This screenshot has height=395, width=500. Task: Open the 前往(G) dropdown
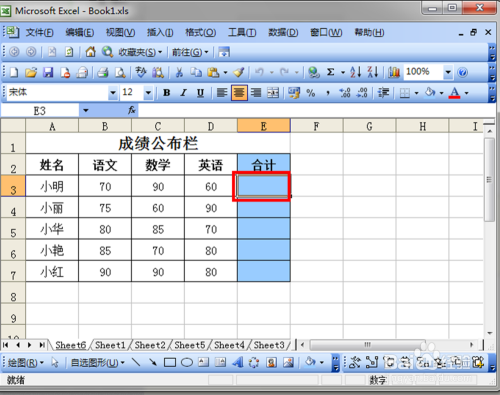pyautogui.click(x=190, y=52)
